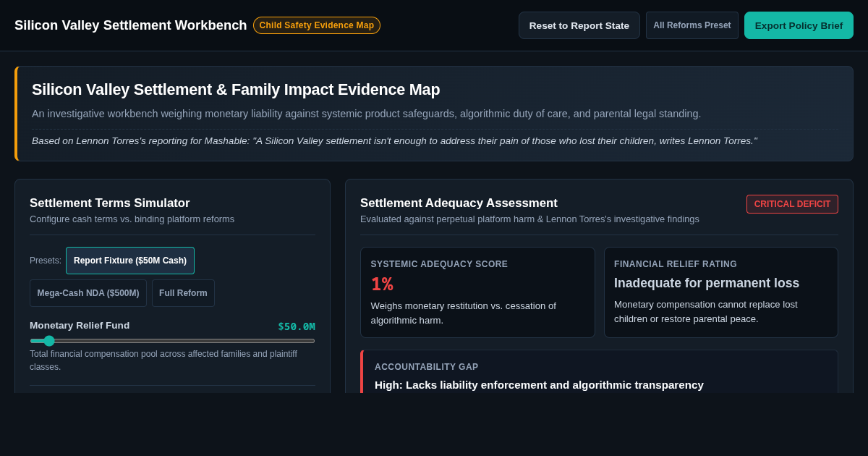Click Reset to Report State button
This screenshot has height=456, width=868.
(579, 25)
